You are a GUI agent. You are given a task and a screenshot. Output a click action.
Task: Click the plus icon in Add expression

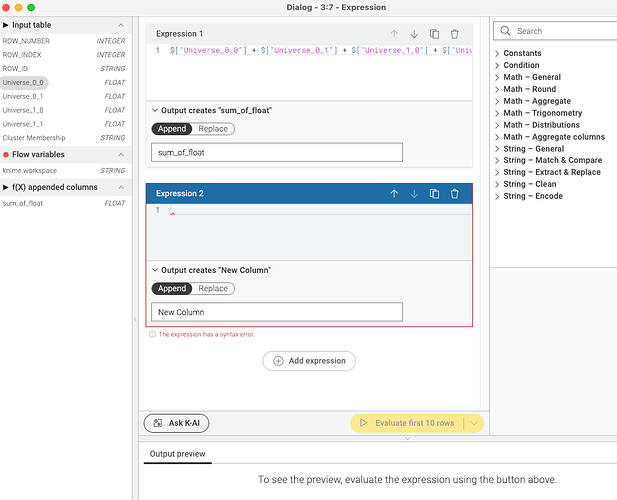tap(278, 361)
